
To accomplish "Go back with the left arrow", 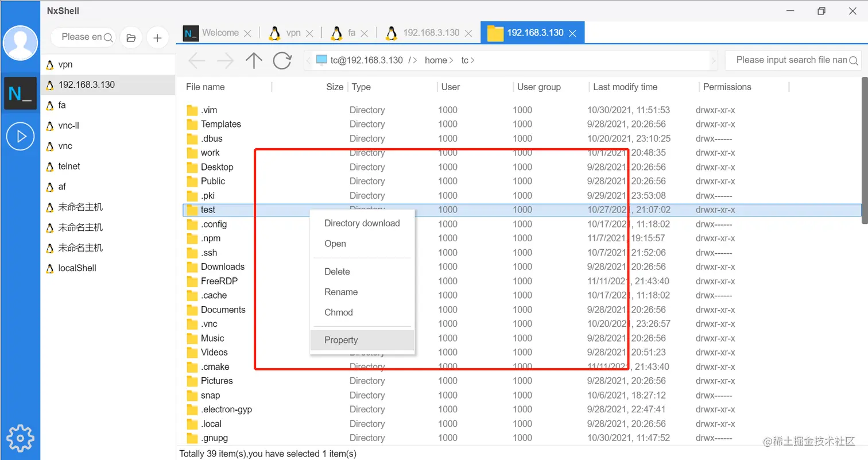I will tap(197, 61).
